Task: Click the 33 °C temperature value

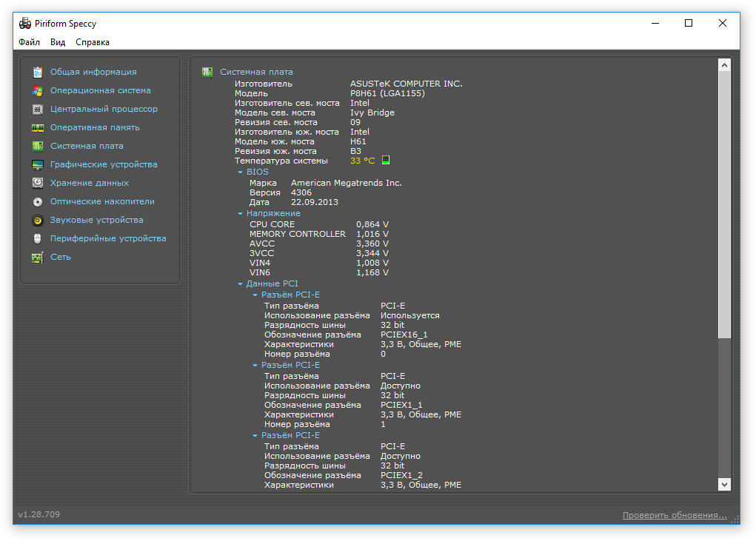Action: 363,161
